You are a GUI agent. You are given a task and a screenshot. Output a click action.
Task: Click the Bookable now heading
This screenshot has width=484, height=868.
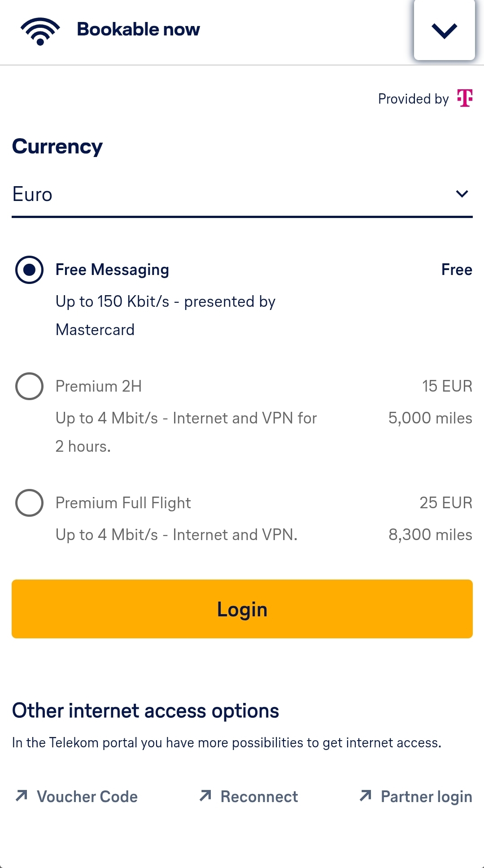[x=138, y=30]
